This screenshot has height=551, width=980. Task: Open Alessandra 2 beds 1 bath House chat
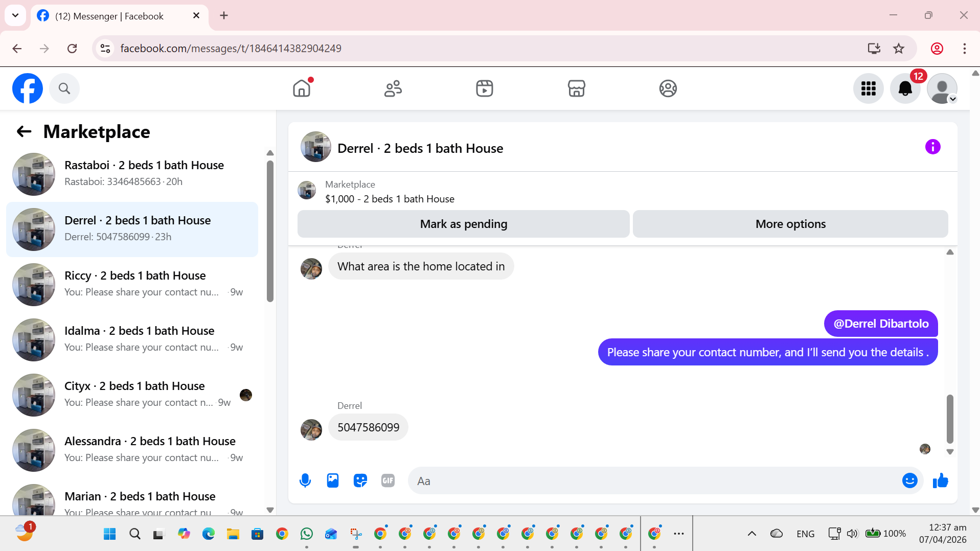pos(132,450)
